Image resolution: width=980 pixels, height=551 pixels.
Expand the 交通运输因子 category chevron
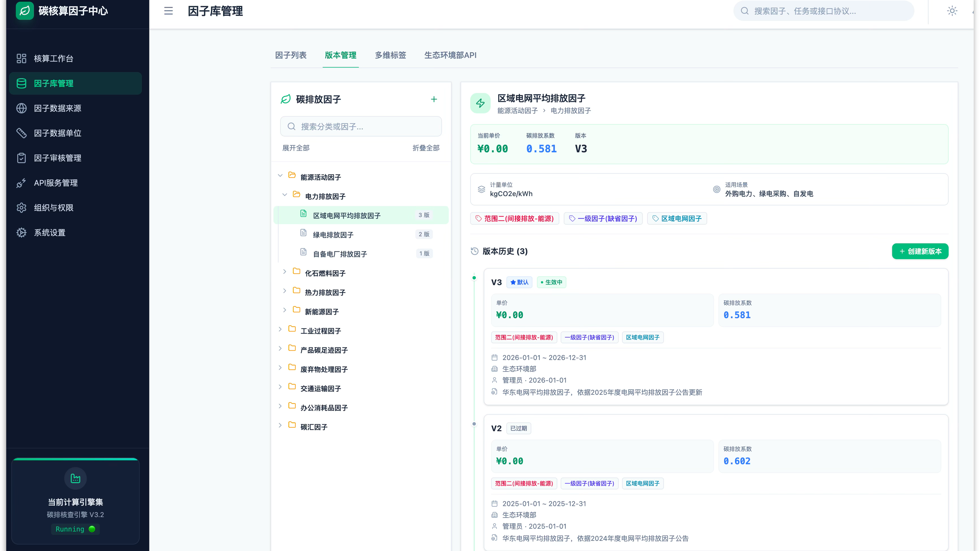pos(280,387)
